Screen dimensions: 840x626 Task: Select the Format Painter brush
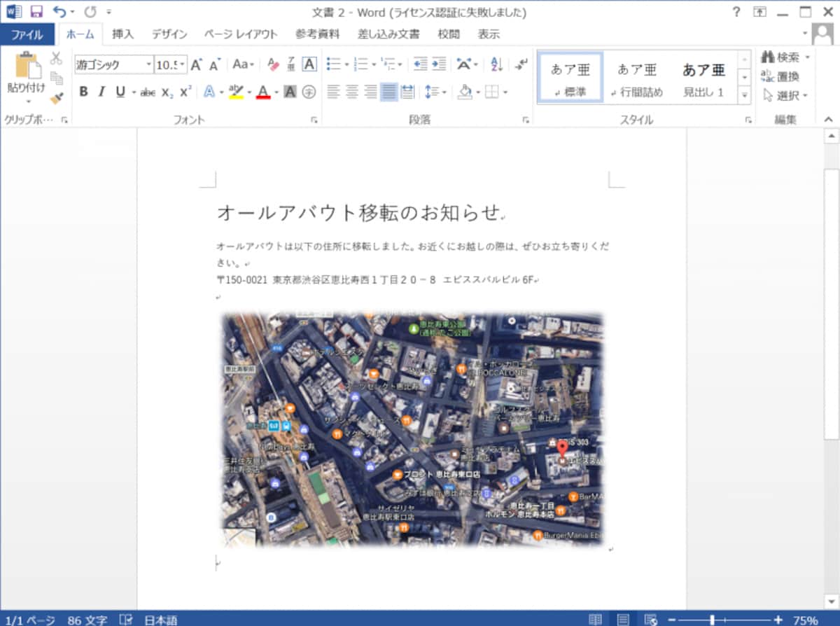pyautogui.click(x=57, y=98)
